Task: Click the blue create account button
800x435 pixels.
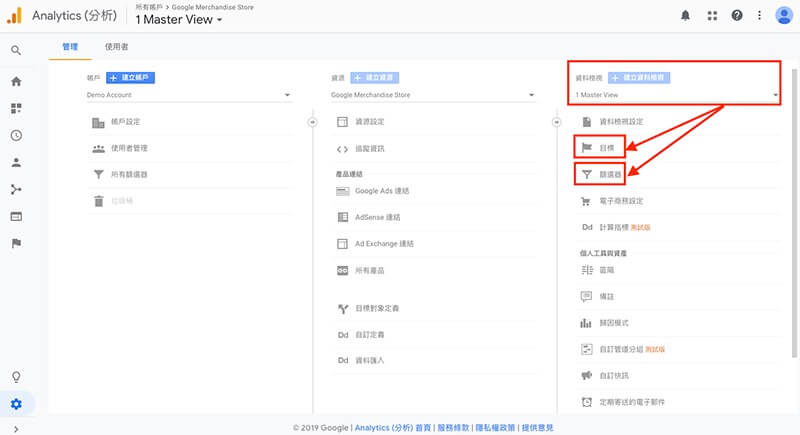Action: pyautogui.click(x=130, y=78)
